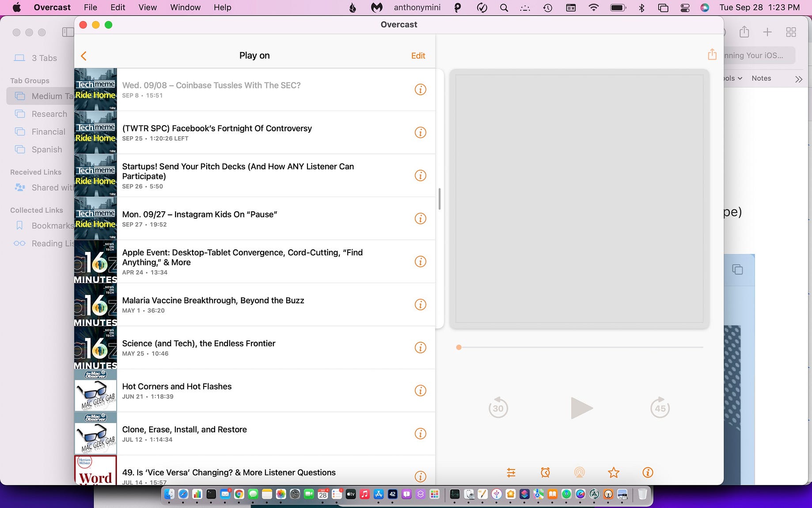Click the a16z artwork beside Science (and Tech) episode

(95, 348)
